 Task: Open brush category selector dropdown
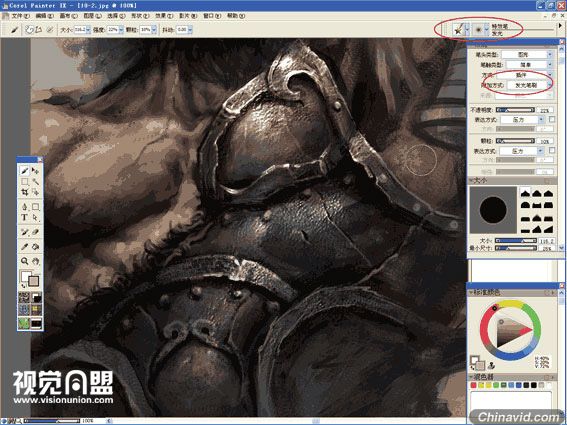click(467, 30)
